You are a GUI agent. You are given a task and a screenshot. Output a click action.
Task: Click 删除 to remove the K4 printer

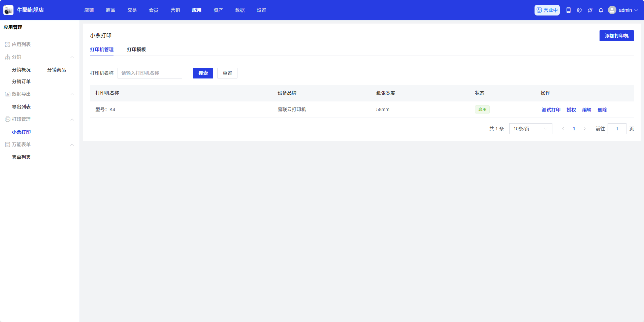pyautogui.click(x=602, y=110)
